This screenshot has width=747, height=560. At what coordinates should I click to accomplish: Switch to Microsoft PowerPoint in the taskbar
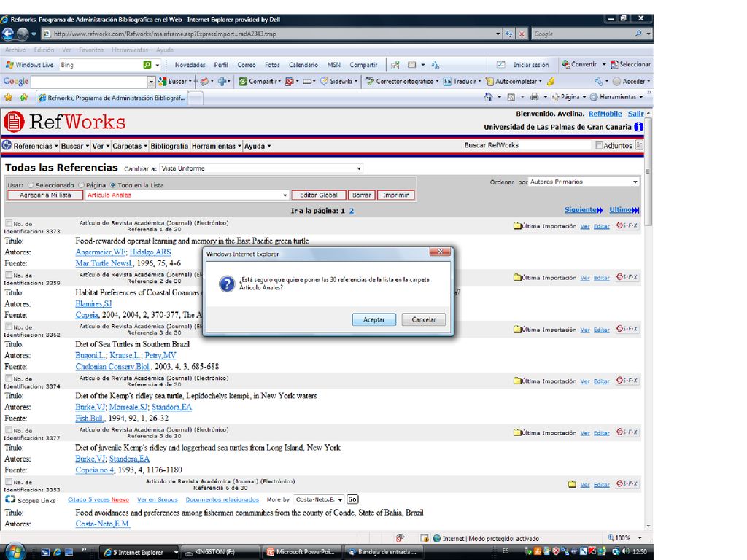(x=301, y=552)
